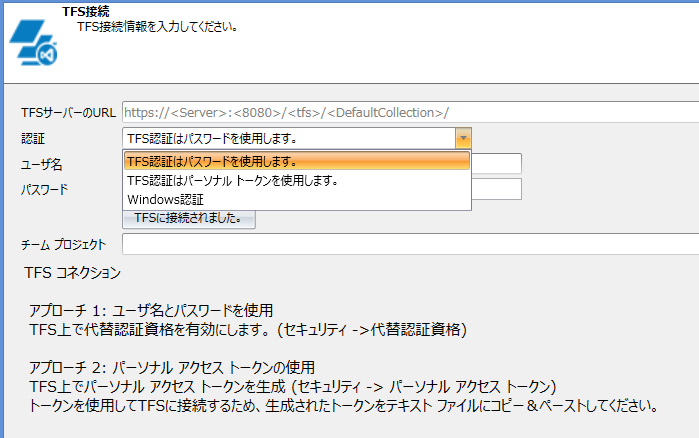Select highlighted option TFS認証はパスワードを使用します。
Image resolution: width=699 pixels, height=438 pixels.
(297, 161)
